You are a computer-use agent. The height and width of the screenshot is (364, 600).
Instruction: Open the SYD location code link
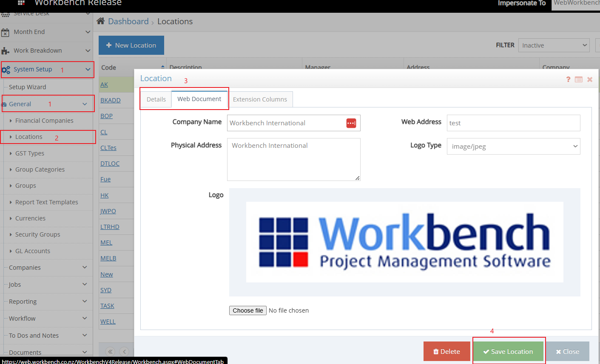coord(106,290)
